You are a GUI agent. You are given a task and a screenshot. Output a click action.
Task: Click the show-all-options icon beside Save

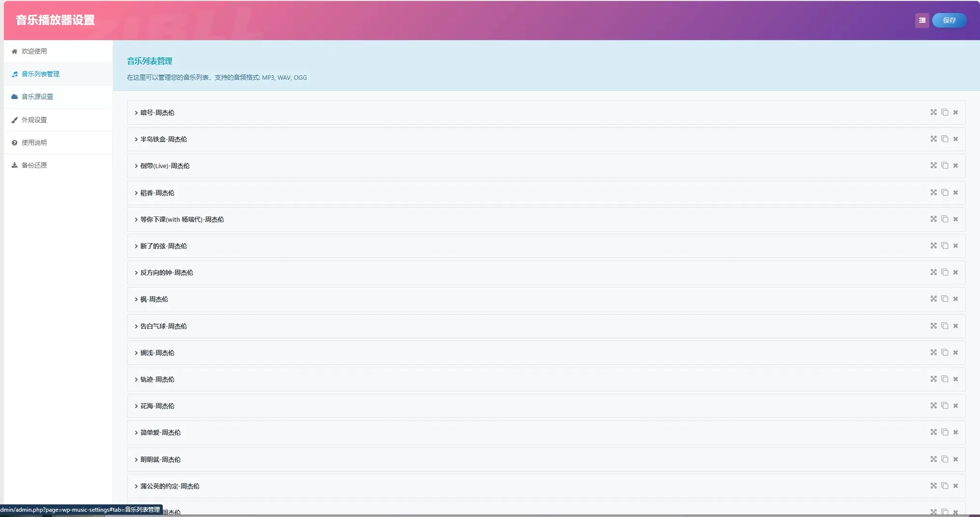[x=922, y=20]
